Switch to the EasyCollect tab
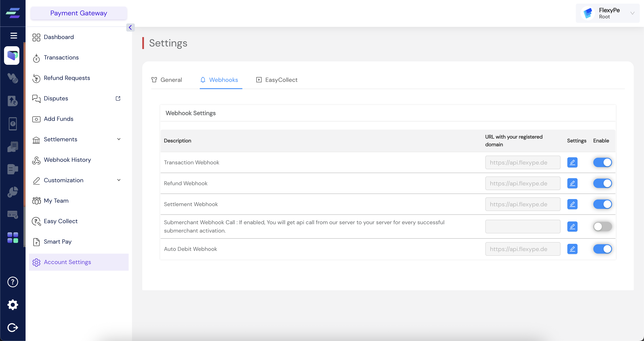The width and height of the screenshot is (644, 341). click(x=276, y=80)
